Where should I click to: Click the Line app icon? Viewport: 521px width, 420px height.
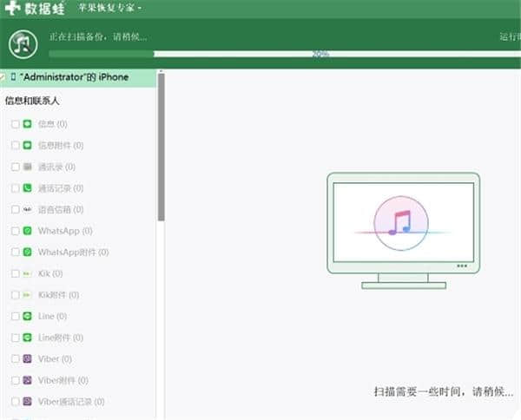[28, 316]
